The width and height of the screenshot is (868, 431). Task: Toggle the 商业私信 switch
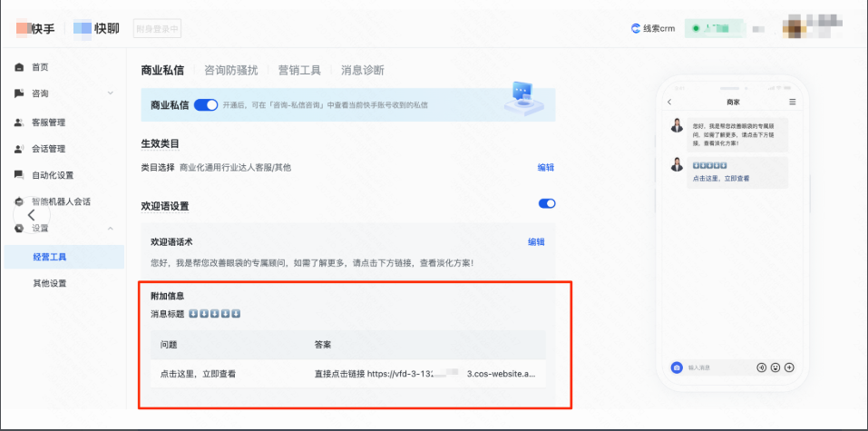pos(206,104)
